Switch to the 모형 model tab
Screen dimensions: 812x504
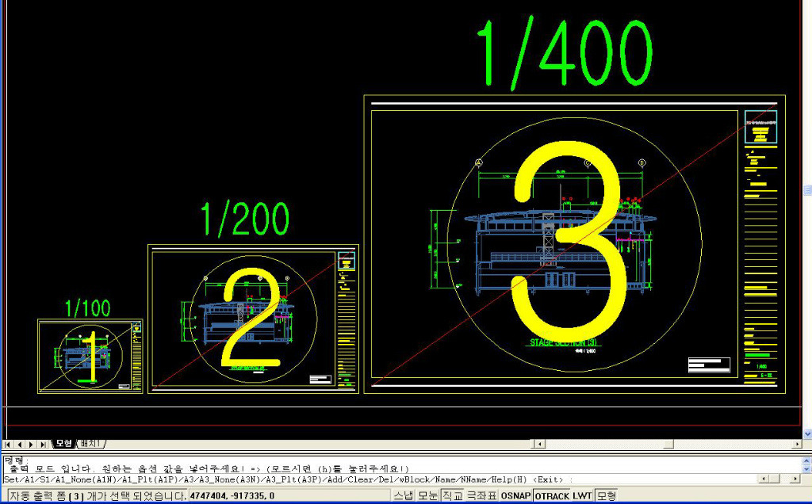coord(64,444)
